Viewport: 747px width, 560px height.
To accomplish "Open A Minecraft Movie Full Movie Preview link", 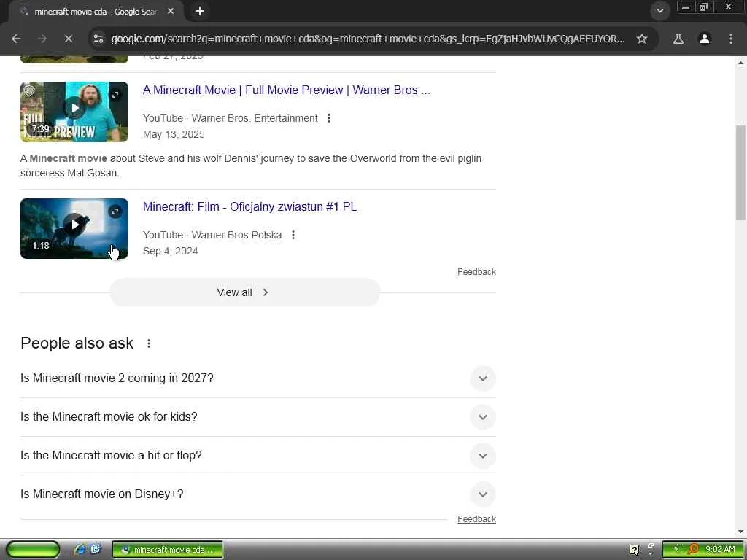I will pyautogui.click(x=286, y=90).
